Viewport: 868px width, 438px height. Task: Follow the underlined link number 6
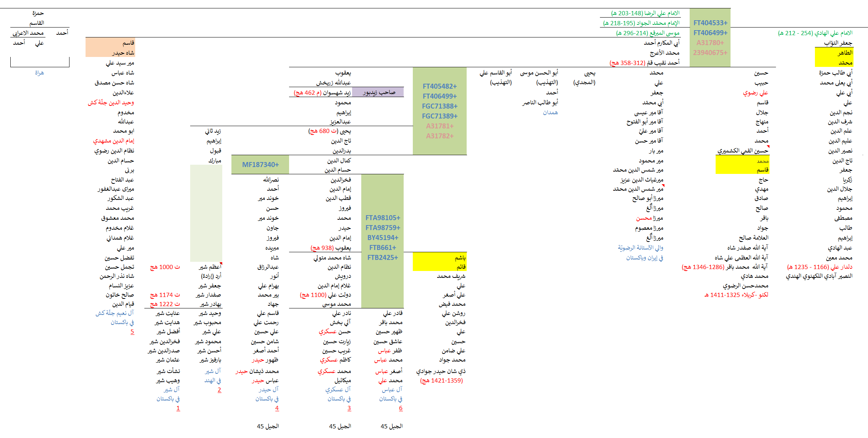(401, 408)
